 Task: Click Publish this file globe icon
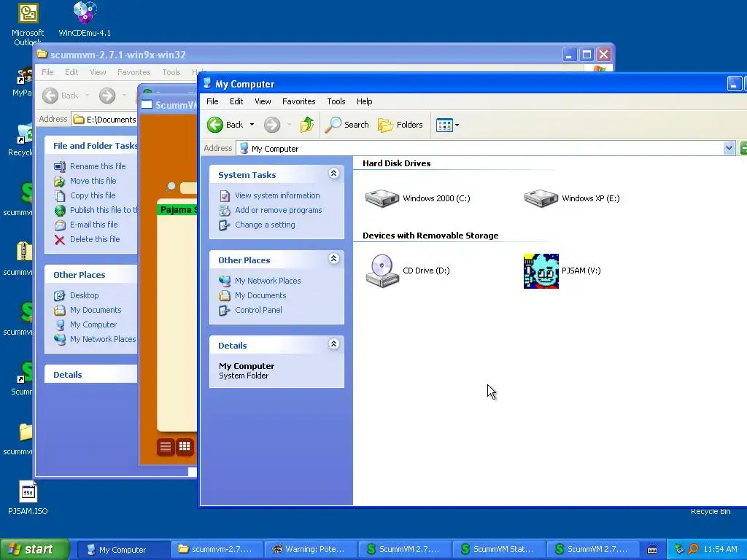pos(60,210)
